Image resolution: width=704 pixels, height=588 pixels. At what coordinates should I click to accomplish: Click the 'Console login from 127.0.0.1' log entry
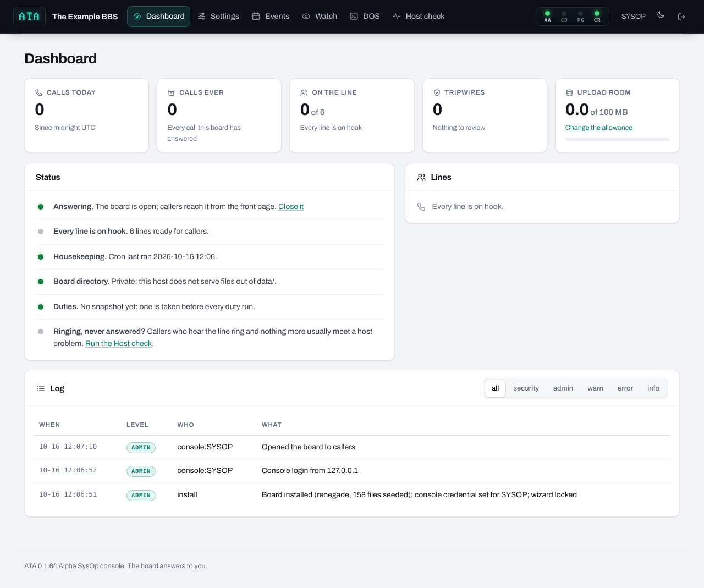coord(310,471)
